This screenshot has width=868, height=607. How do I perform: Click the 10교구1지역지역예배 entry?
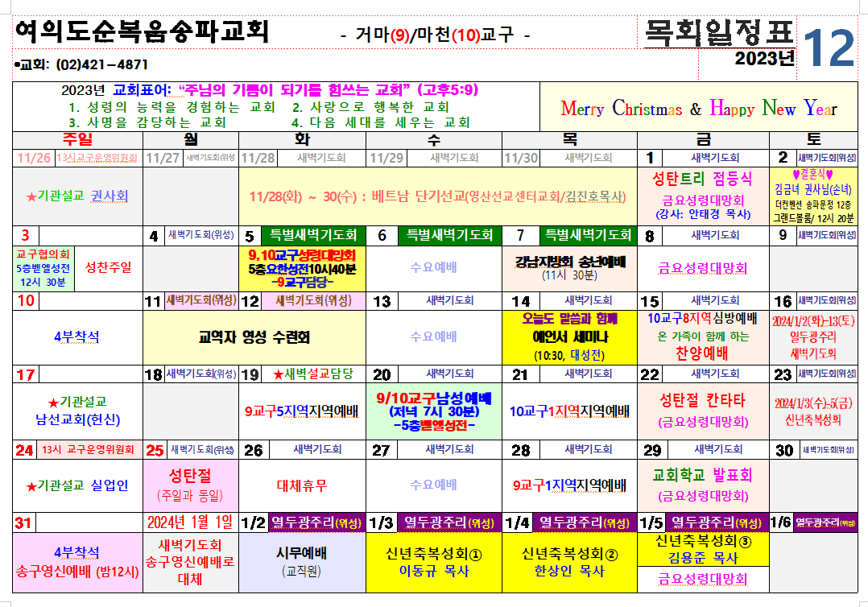point(569,411)
